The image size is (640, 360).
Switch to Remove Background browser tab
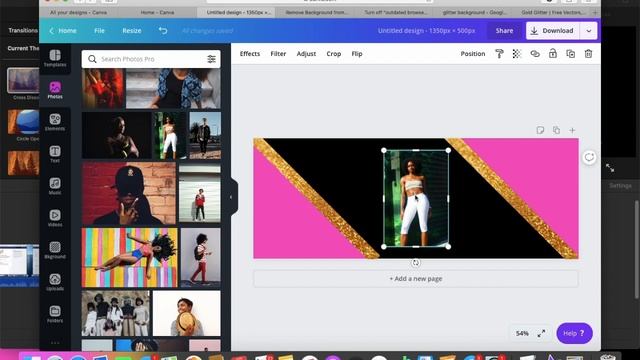[x=316, y=13]
